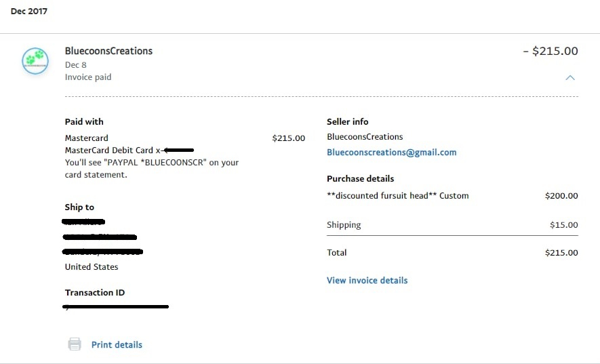Click the Paid with heading

point(84,122)
